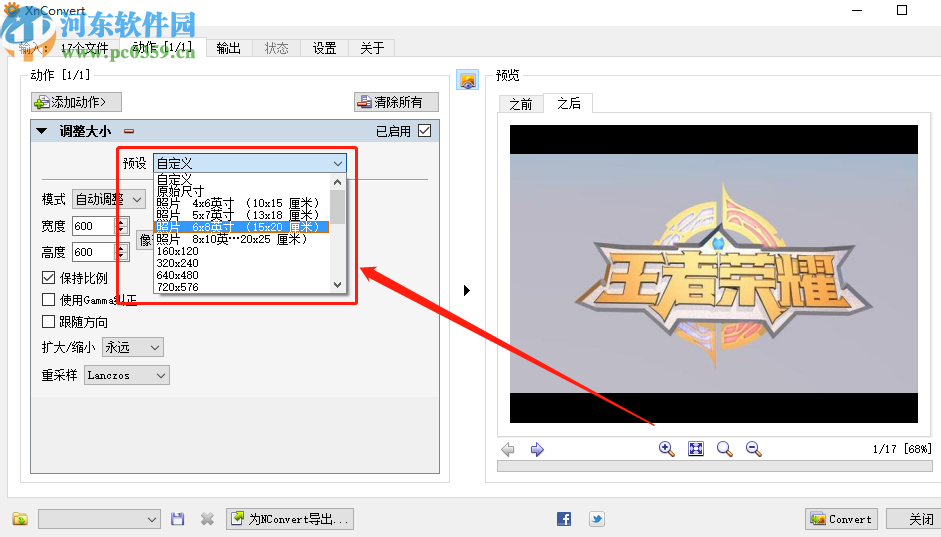Screen dimensions: 941x537
Task: Toggle the preview panel image icon
Action: click(467, 80)
